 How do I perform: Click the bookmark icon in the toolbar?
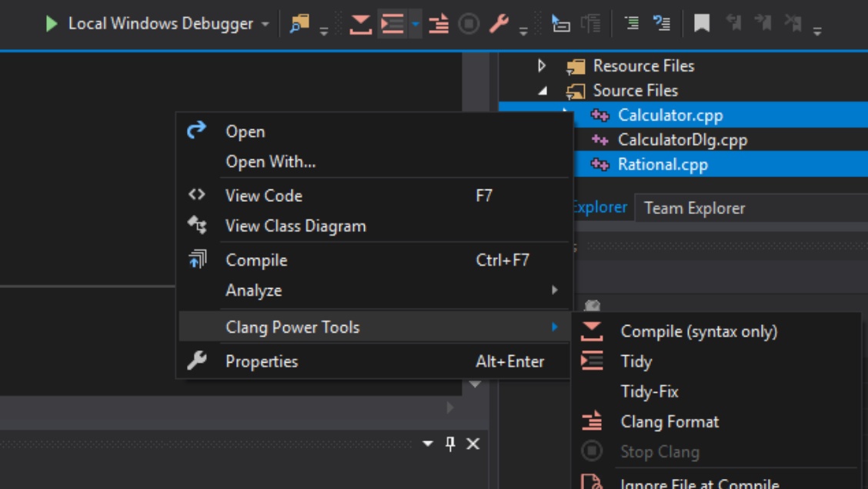[702, 24]
